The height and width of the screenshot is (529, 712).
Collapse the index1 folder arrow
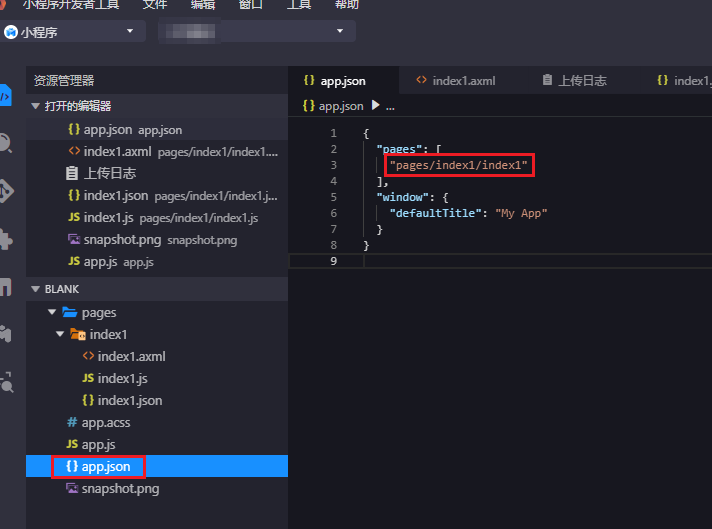(60, 334)
